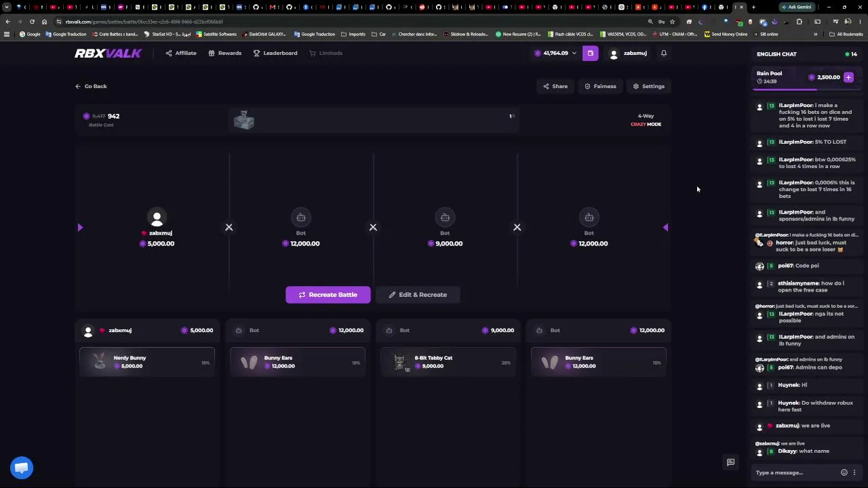Click the crossed-swords icon between the 12,000.00 and 9,000.00 bots

[x=373, y=227]
